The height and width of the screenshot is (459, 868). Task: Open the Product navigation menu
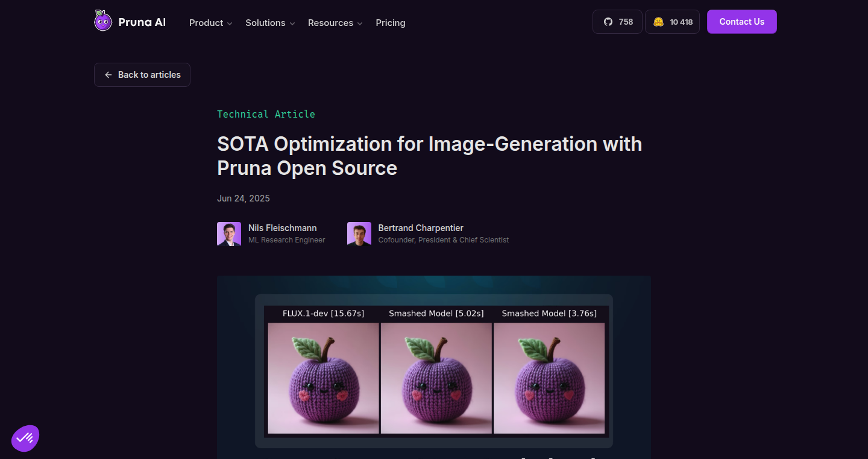tap(211, 23)
